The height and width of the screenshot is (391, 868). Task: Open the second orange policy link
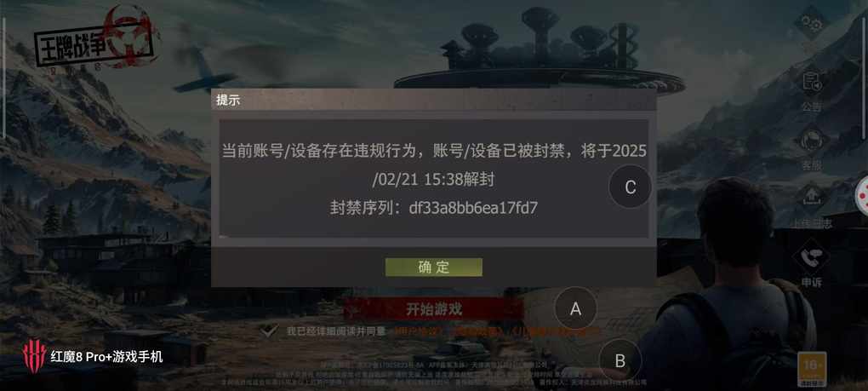click(x=479, y=331)
